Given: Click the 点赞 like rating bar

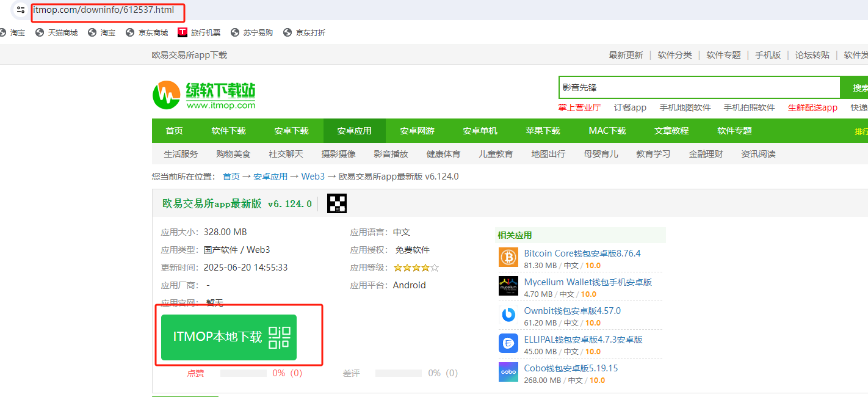Looking at the screenshot, I should pyautogui.click(x=243, y=373).
